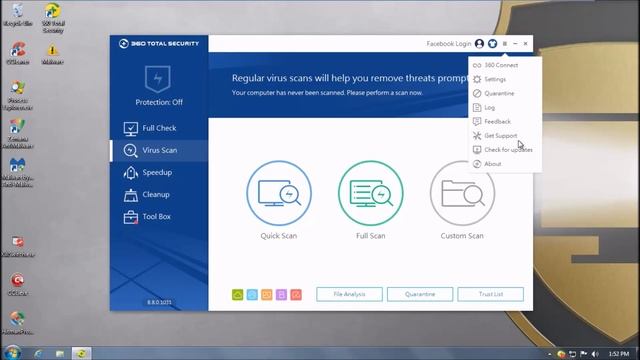Viewport: 640px width, 360px height.
Task: Select Virus Scan in the sidebar
Action: 159,150
